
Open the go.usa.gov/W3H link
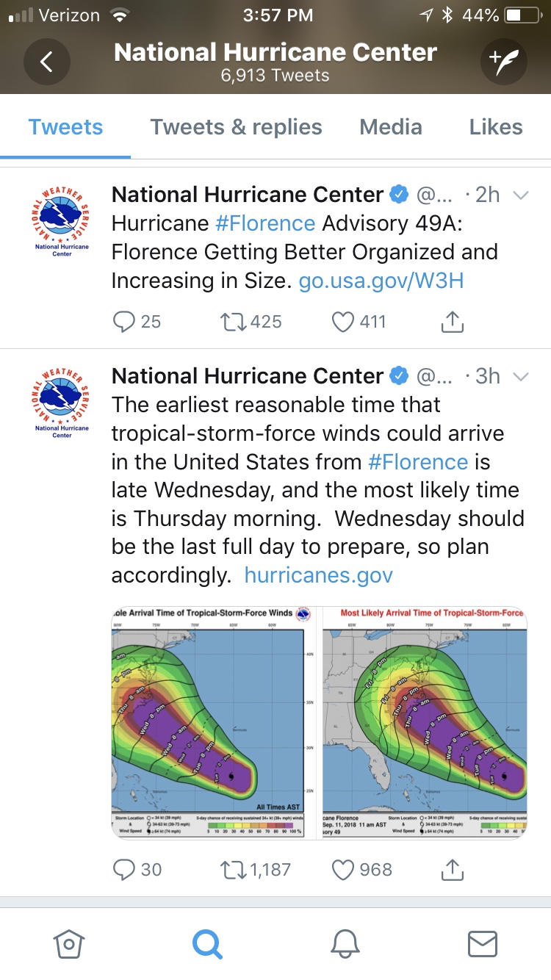click(381, 281)
